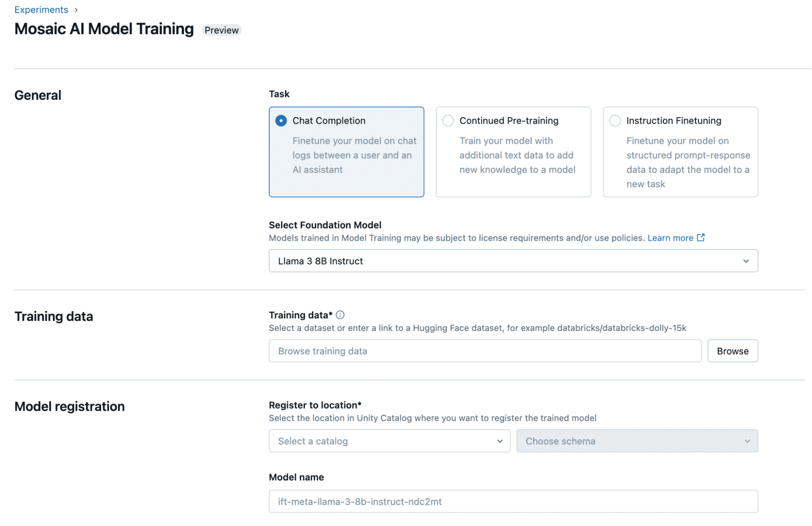Open the Choose schema dropdown
This screenshot has height=526, width=812.
637,441
